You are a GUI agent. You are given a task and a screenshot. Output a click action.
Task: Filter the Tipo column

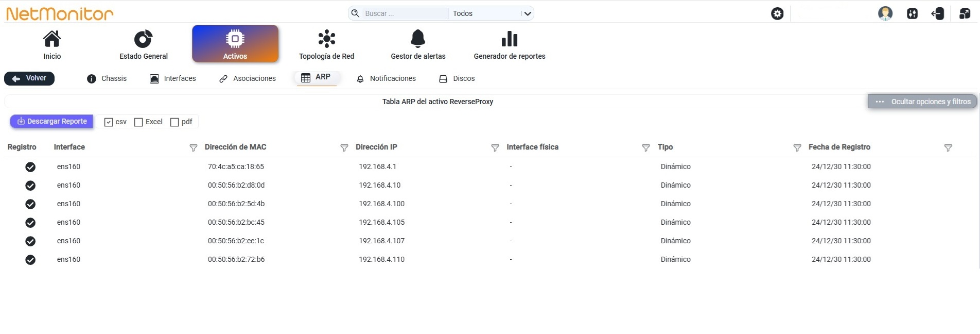pyautogui.click(x=797, y=148)
